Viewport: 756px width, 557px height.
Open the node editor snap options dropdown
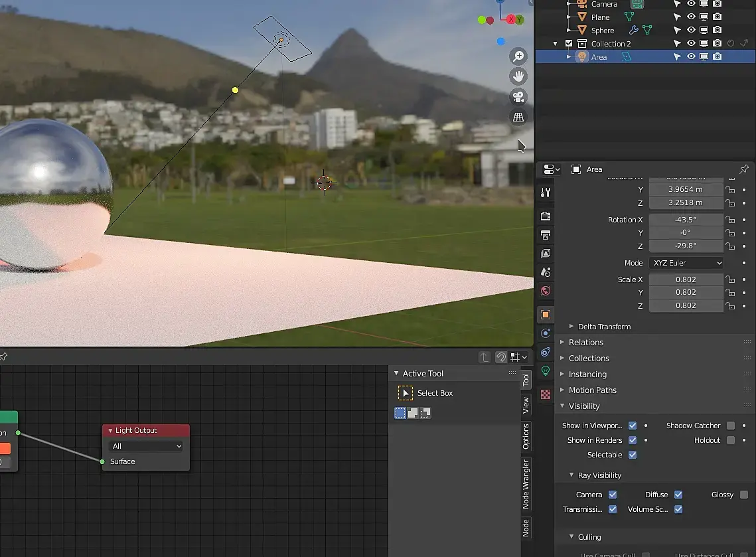click(519, 357)
